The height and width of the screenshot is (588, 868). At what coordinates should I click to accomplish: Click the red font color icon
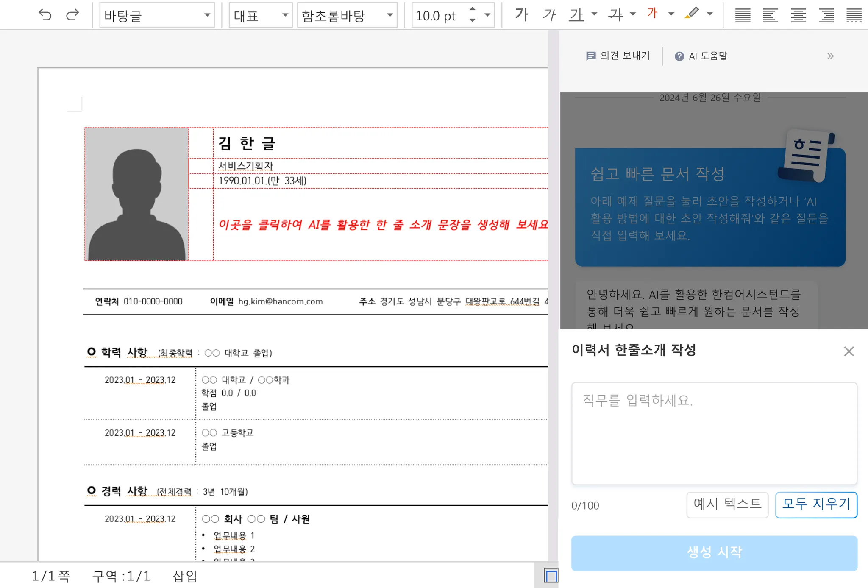[x=652, y=14]
